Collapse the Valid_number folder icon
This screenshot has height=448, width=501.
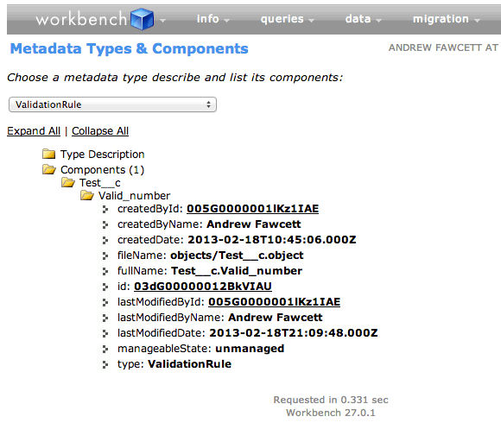click(87, 195)
